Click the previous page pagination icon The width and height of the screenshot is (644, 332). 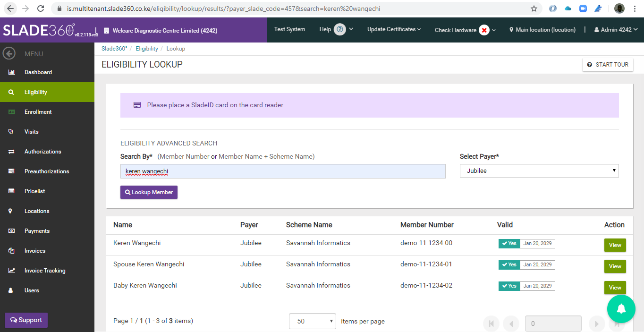coord(511,323)
